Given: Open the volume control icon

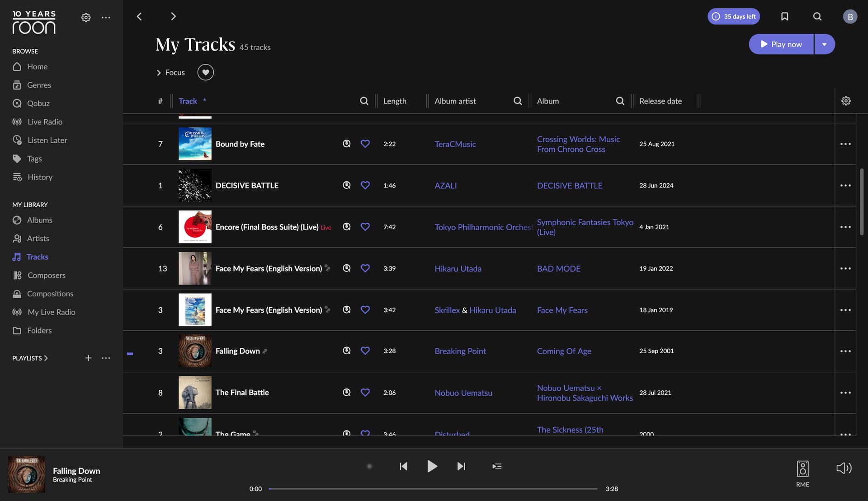Looking at the screenshot, I should (844, 468).
